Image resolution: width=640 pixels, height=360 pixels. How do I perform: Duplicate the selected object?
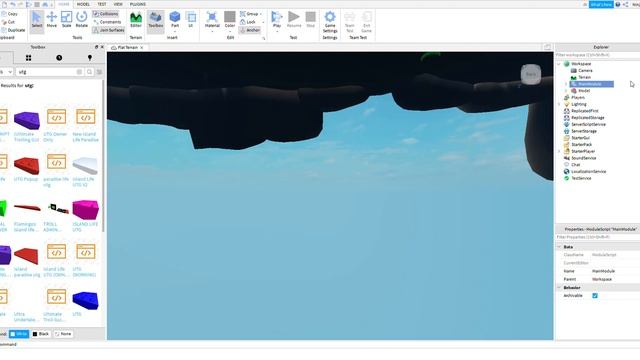[x=13, y=30]
